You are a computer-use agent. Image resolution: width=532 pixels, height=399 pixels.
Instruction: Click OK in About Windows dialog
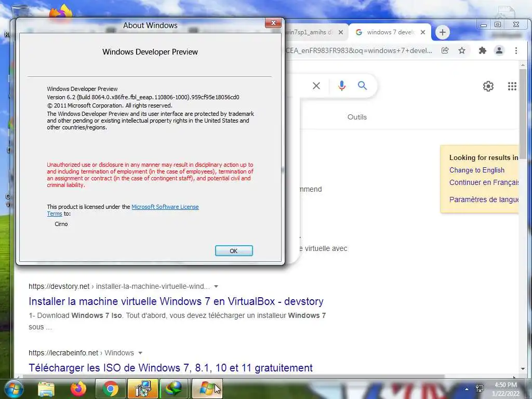(x=234, y=251)
